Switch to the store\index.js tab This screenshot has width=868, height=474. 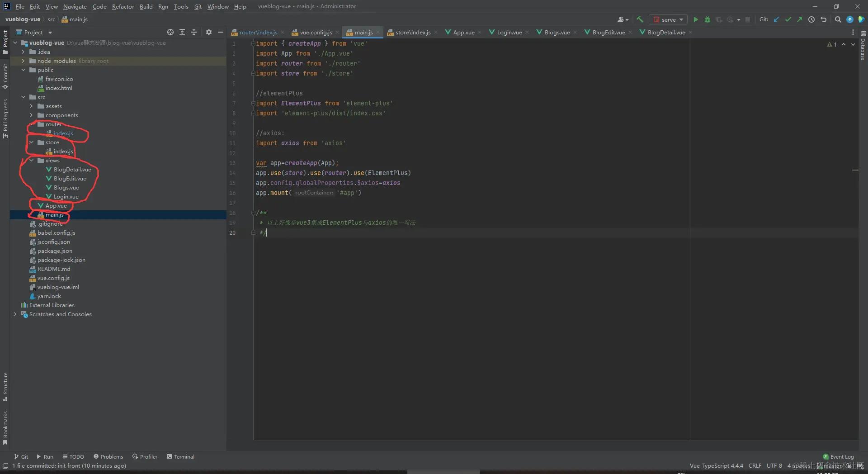coord(413,32)
